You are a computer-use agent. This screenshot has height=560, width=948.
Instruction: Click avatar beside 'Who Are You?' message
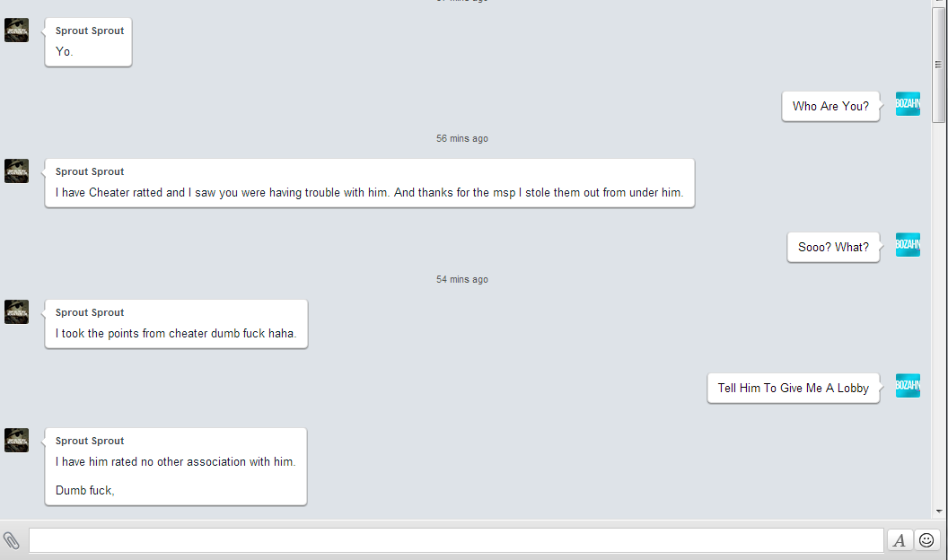908,104
